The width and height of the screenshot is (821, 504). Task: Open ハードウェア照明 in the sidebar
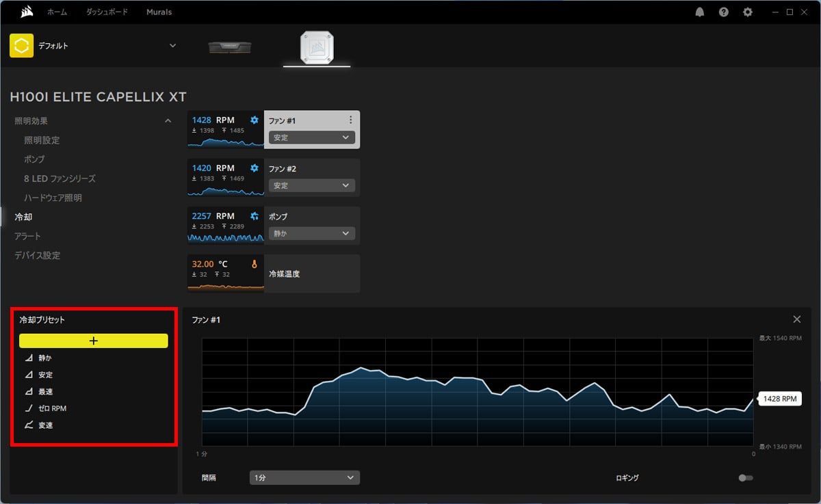click(x=53, y=198)
